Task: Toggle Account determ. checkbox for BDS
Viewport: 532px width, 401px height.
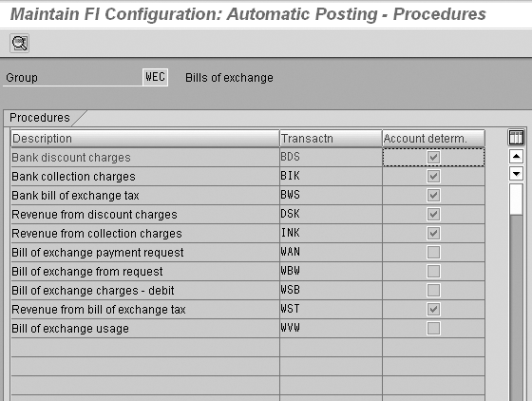Action: 433,157
